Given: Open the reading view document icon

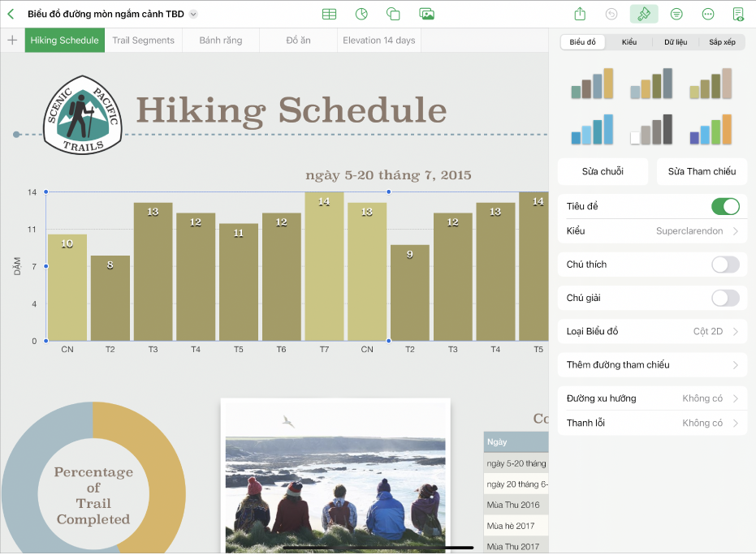Looking at the screenshot, I should tap(738, 14).
